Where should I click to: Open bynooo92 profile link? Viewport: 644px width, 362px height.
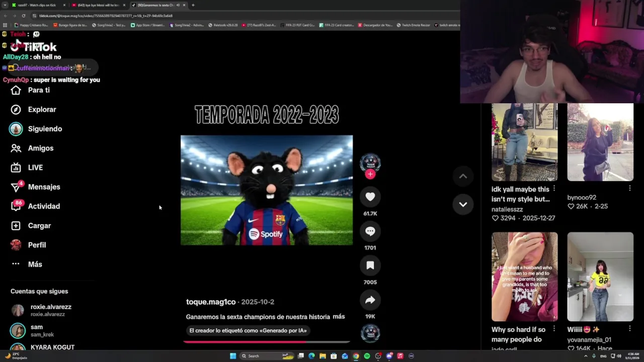tap(582, 198)
